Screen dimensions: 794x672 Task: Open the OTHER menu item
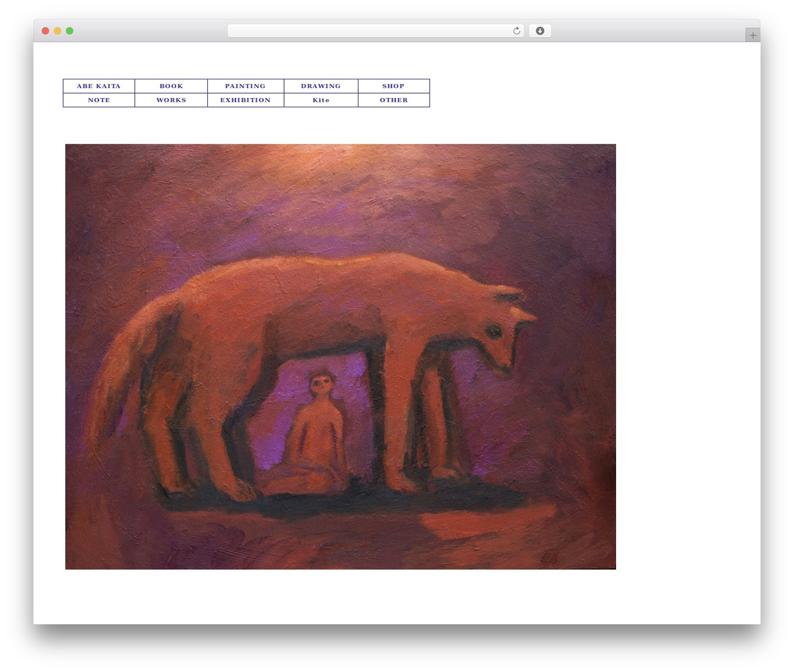click(393, 100)
